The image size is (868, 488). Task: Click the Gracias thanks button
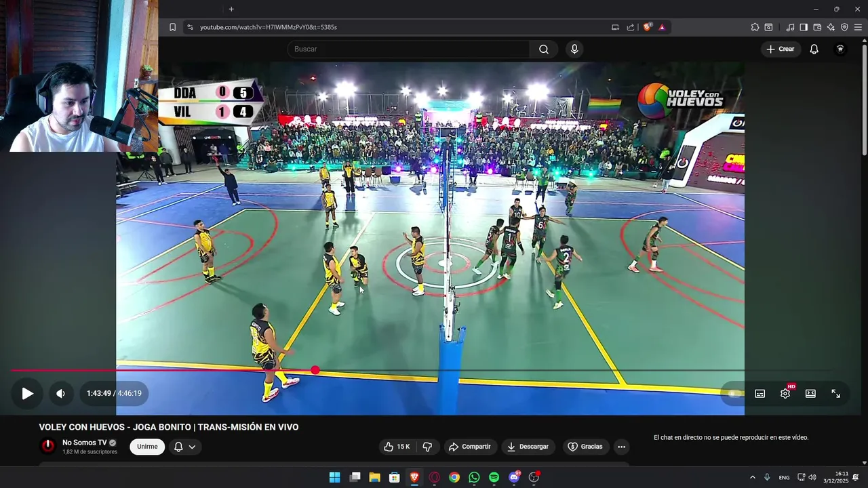click(585, 447)
